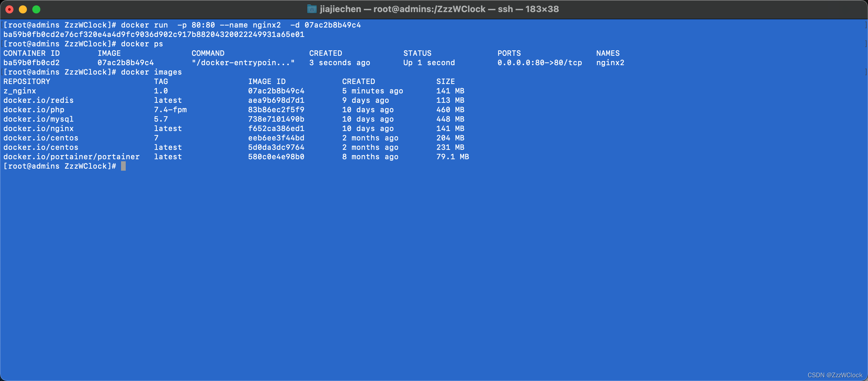The height and width of the screenshot is (381, 868).
Task: Click the port mapping 0.0.0.0:80->80/tcp
Action: 540,62
